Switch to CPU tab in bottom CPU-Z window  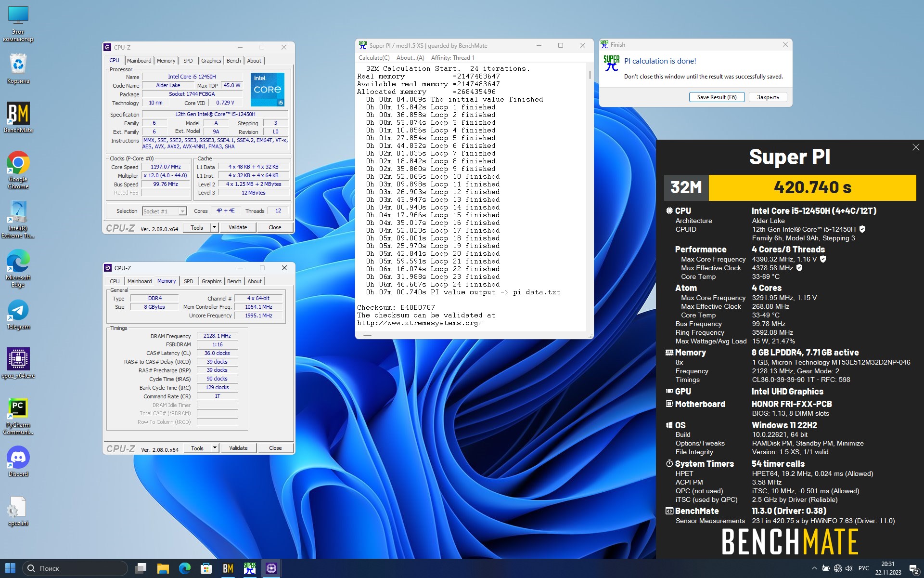[x=115, y=281]
